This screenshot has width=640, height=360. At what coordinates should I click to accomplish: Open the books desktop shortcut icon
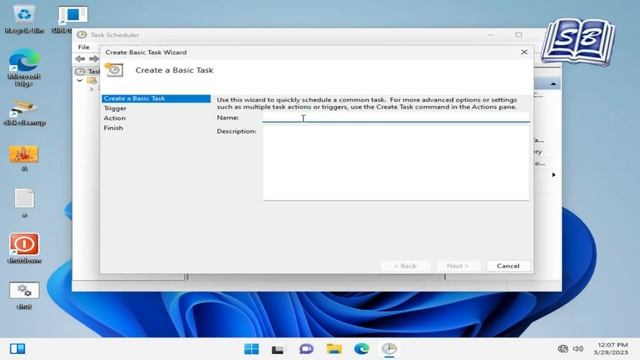coord(24,112)
